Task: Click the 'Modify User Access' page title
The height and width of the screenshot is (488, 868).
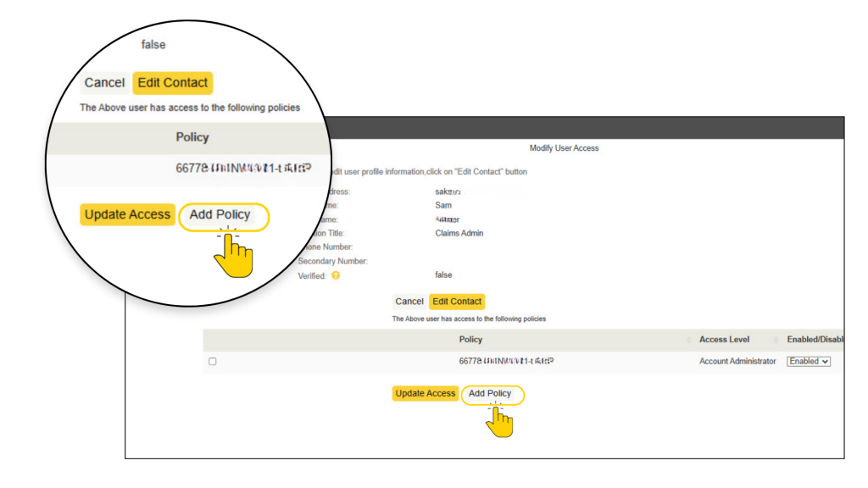Action: pyautogui.click(x=564, y=148)
